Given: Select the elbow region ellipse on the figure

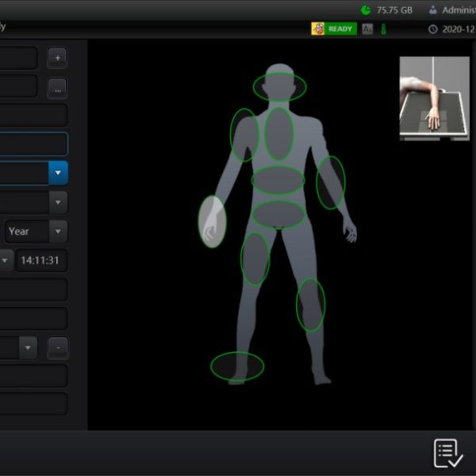Looking at the screenshot, I should [330, 182].
